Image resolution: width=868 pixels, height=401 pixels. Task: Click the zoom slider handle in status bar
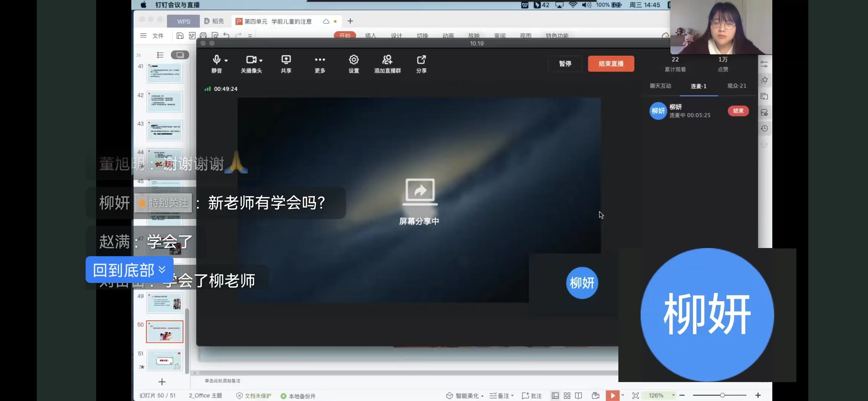tap(722, 395)
